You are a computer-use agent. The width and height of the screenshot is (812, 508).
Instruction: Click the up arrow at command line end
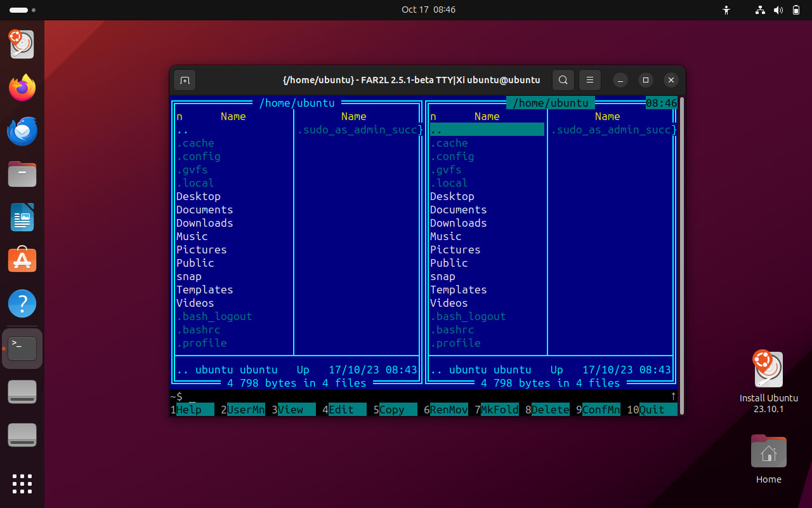(x=674, y=396)
